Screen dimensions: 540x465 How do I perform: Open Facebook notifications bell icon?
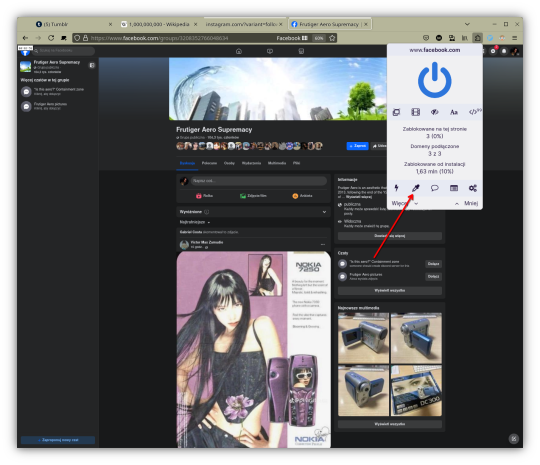(504, 51)
